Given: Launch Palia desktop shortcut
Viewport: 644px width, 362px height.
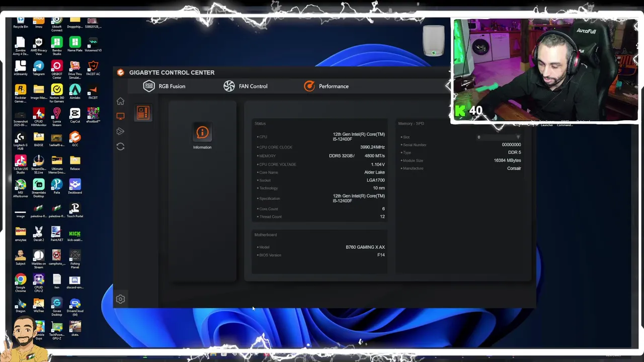Looking at the screenshot, I should click(x=57, y=186).
